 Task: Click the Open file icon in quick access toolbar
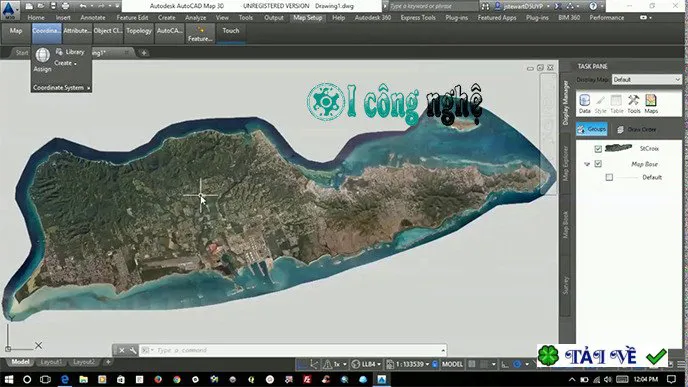pyautogui.click(x=41, y=6)
